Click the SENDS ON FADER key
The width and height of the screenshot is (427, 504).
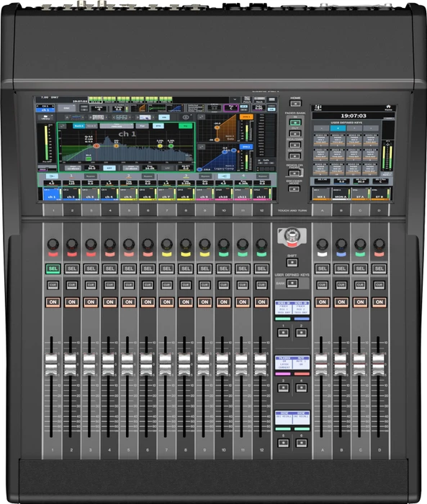point(295,174)
